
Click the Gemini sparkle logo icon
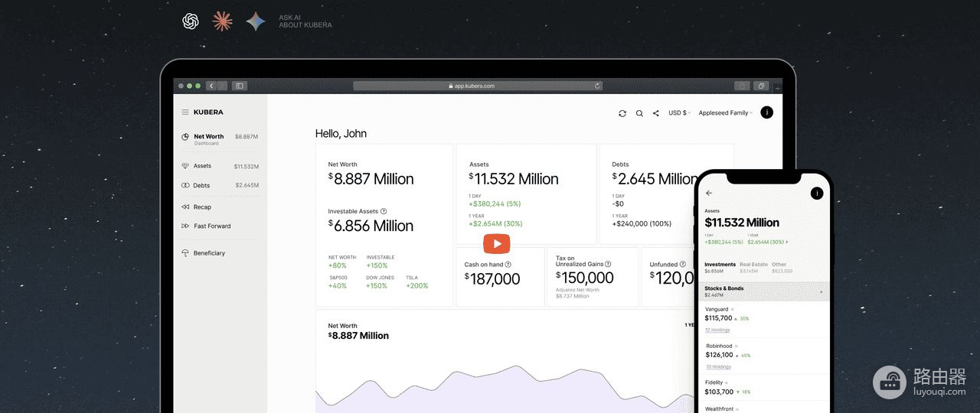tap(256, 21)
